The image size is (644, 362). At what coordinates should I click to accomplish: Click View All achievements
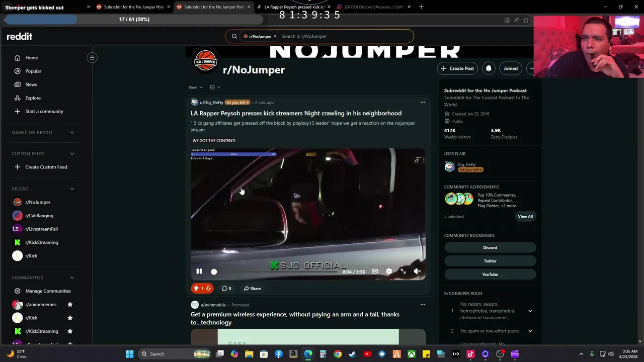[525, 217]
